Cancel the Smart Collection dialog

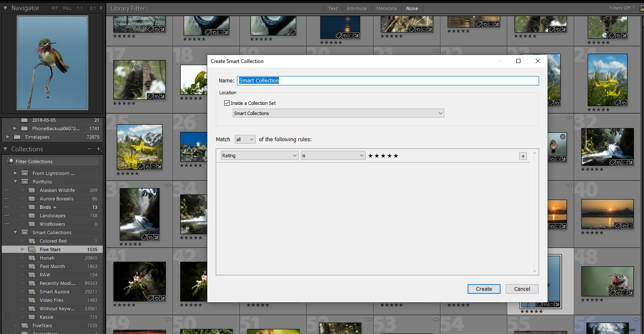[x=522, y=289]
